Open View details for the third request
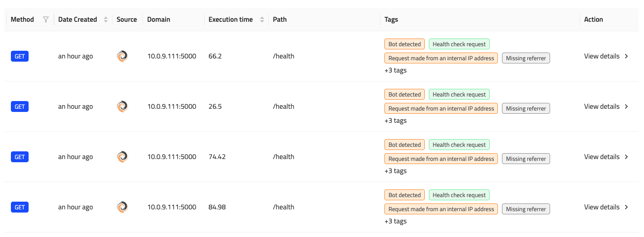Screen dimensions: 644x237 pyautogui.click(x=602, y=157)
